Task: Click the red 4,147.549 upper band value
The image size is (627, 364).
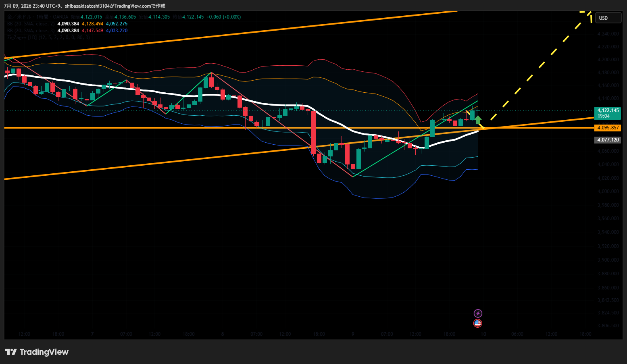Action: (92, 31)
